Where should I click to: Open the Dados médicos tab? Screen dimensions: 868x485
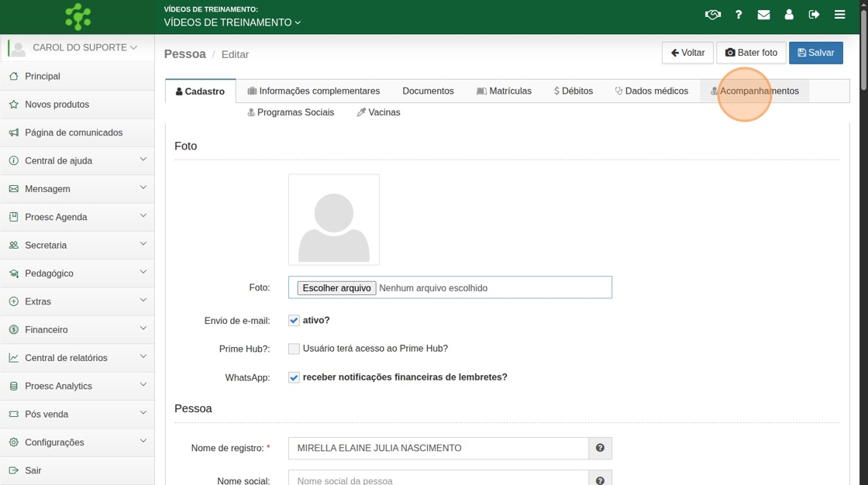tap(651, 91)
